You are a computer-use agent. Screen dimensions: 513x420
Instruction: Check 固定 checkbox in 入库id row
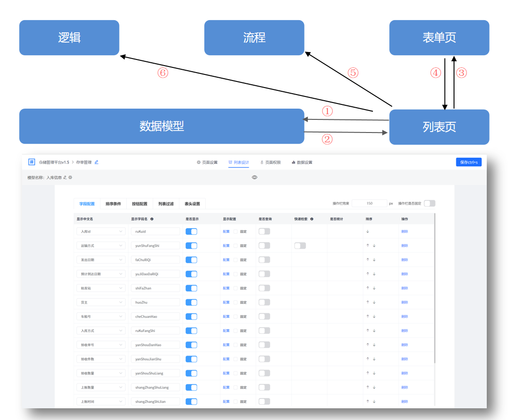[236, 231]
